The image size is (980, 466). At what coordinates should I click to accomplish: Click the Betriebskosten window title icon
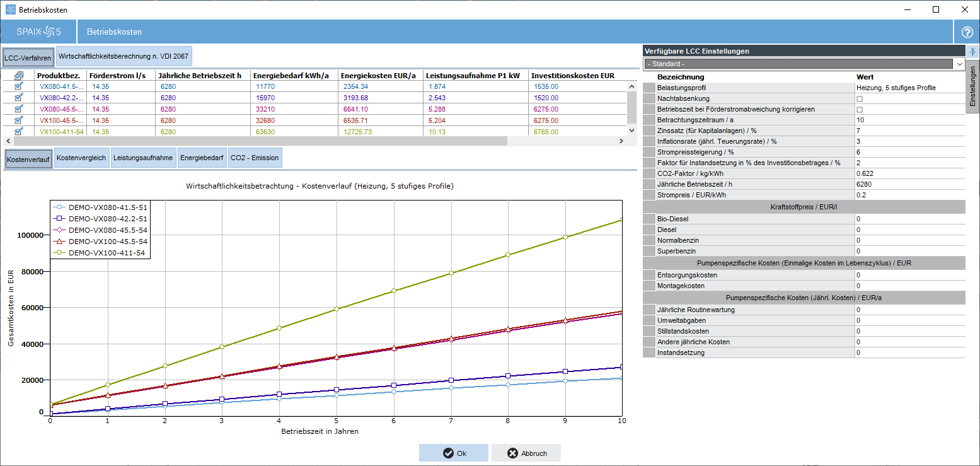[x=10, y=9]
